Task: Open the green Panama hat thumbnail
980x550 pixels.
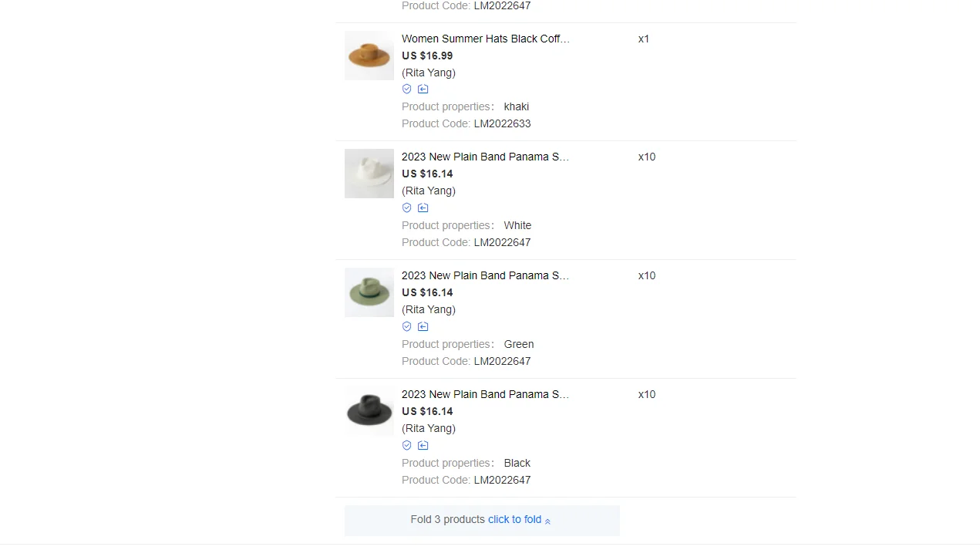Action: (x=369, y=292)
